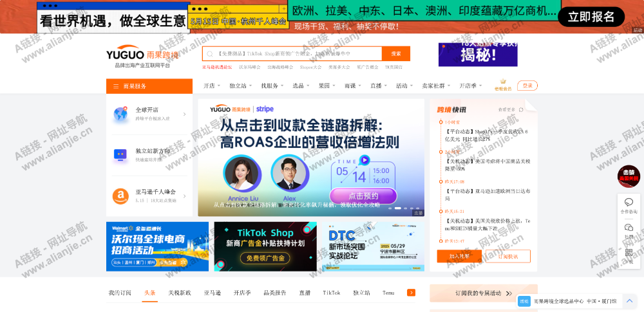Click the round 击破美国关税 badge
The image size is (644, 312).
click(x=629, y=176)
